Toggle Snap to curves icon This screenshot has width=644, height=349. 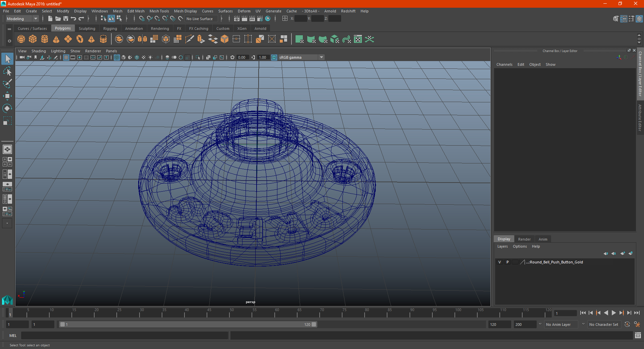click(x=150, y=19)
